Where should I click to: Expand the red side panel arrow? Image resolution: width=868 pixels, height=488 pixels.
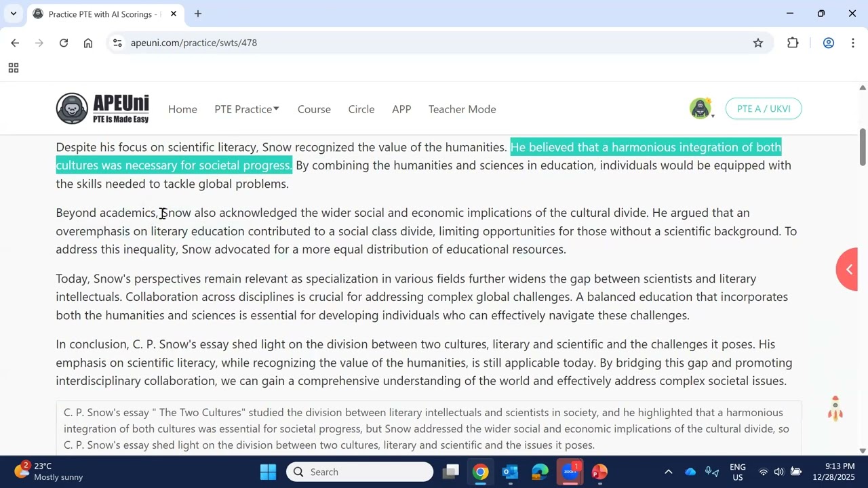(x=848, y=269)
